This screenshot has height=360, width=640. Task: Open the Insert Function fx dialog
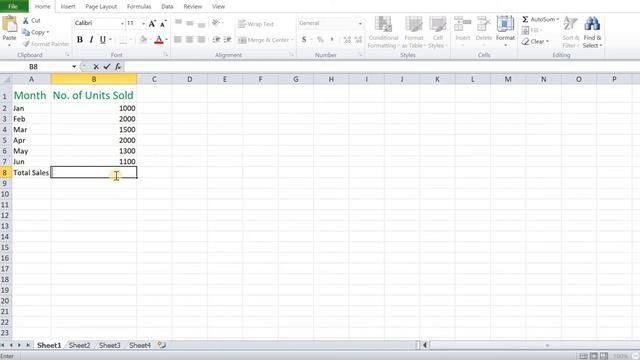[x=118, y=67]
